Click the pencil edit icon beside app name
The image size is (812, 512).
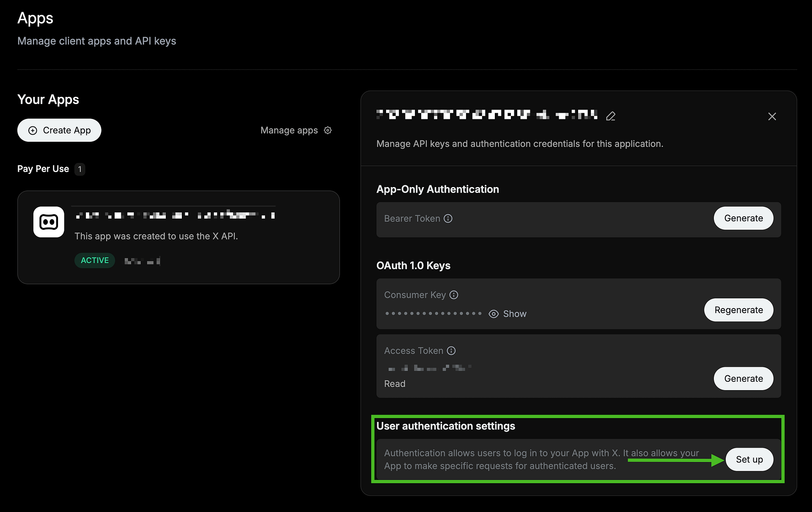pyautogui.click(x=610, y=116)
